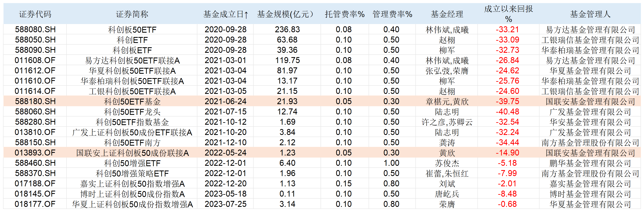The image size is (644, 212).
Task: Select fund size cell 236.83
Action: [287, 30]
